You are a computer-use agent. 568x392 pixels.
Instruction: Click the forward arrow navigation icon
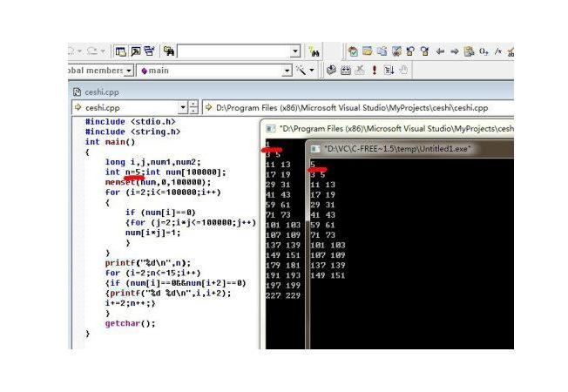point(454,51)
